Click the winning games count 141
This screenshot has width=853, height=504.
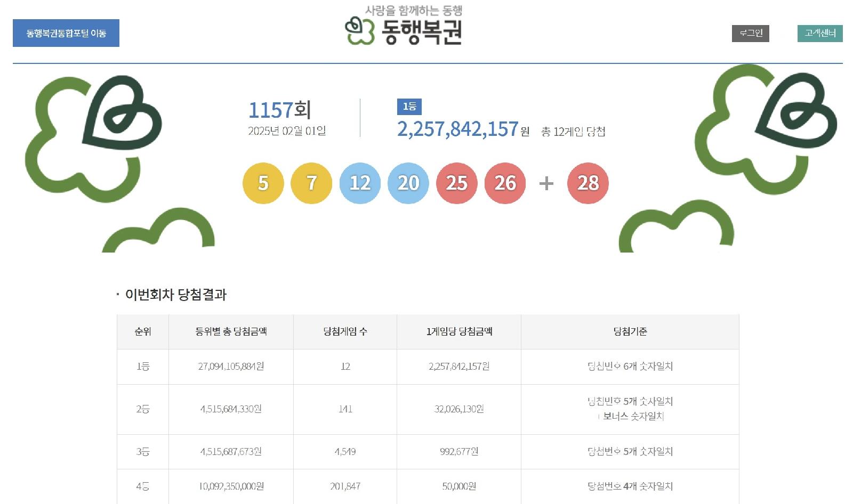click(345, 409)
